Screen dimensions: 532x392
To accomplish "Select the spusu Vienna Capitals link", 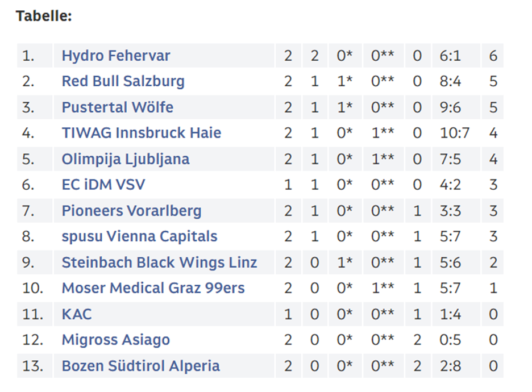I will coord(139,236).
